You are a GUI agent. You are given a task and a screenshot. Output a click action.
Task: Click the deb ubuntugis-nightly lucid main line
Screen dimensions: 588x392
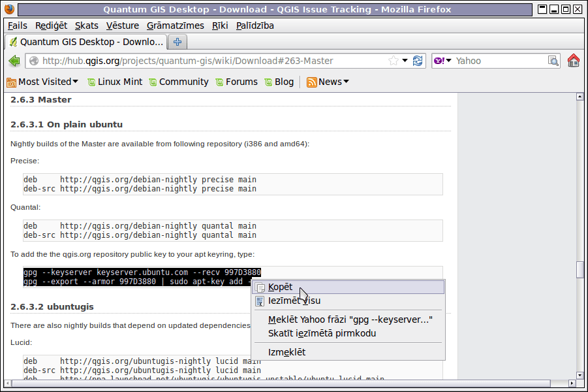(142, 361)
